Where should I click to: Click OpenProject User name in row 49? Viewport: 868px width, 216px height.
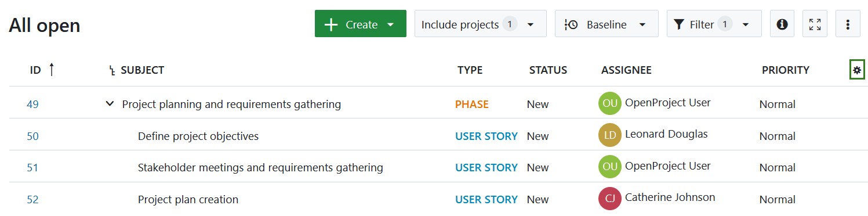point(668,103)
